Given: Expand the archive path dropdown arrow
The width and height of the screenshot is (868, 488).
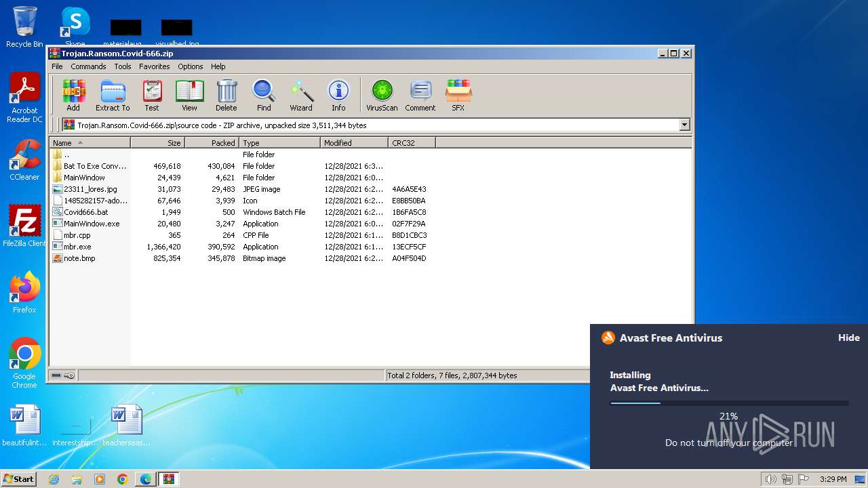Looking at the screenshot, I should point(684,125).
